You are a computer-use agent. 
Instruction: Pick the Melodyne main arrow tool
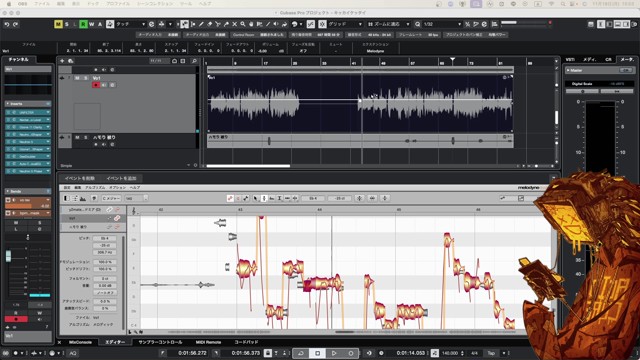click(256, 198)
